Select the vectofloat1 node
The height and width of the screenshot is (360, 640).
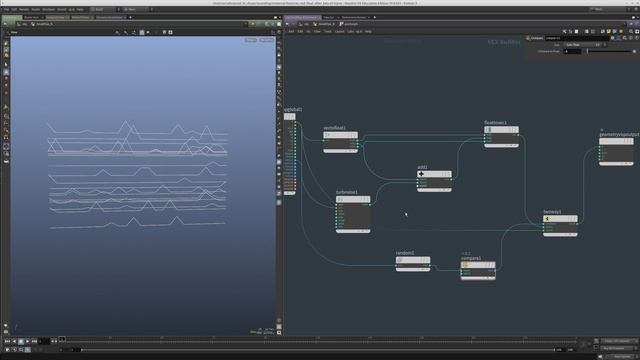(340, 135)
